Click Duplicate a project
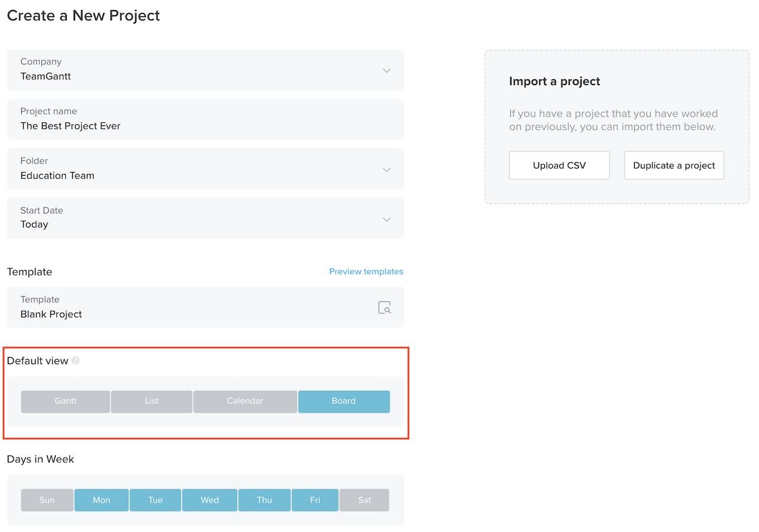This screenshot has width=759, height=532. pyautogui.click(x=673, y=165)
